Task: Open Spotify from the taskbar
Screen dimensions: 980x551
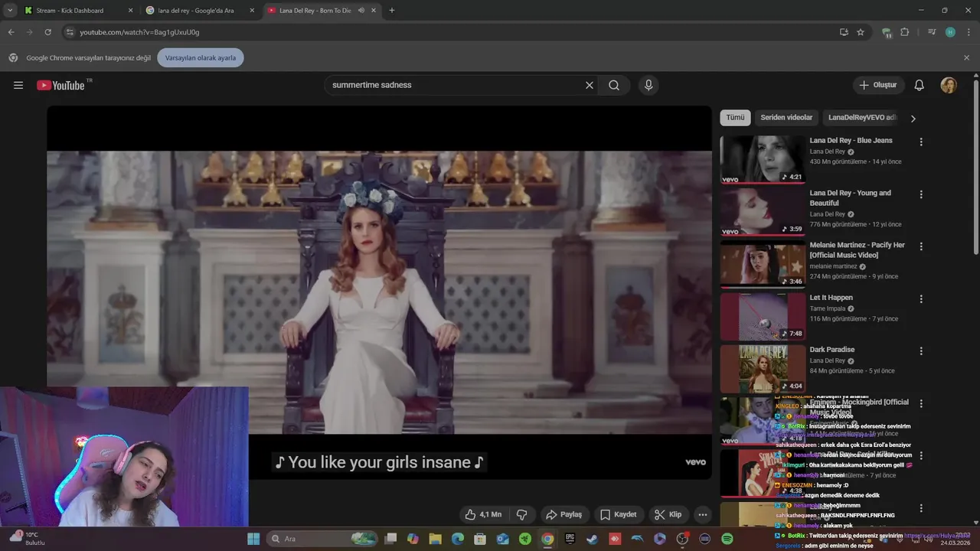Action: click(727, 539)
